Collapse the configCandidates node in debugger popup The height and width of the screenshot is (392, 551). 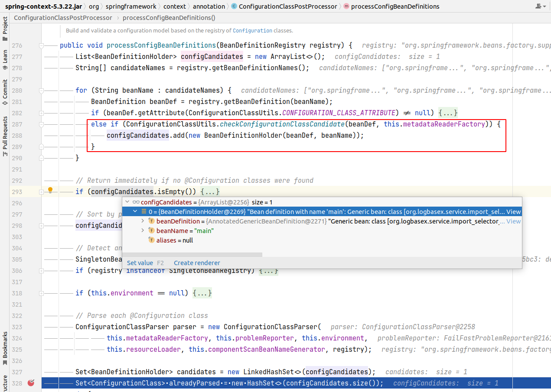click(x=127, y=202)
